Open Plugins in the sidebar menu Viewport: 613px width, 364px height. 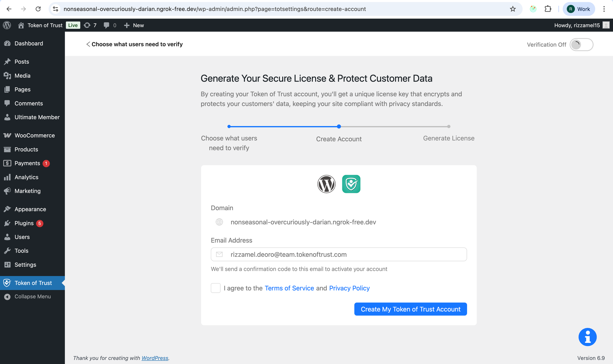24,223
